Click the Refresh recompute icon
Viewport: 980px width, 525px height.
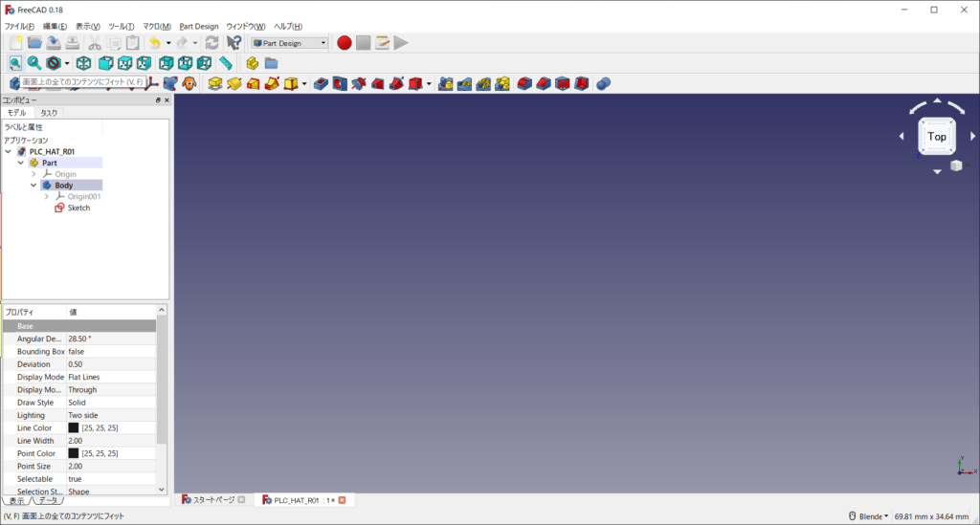212,42
